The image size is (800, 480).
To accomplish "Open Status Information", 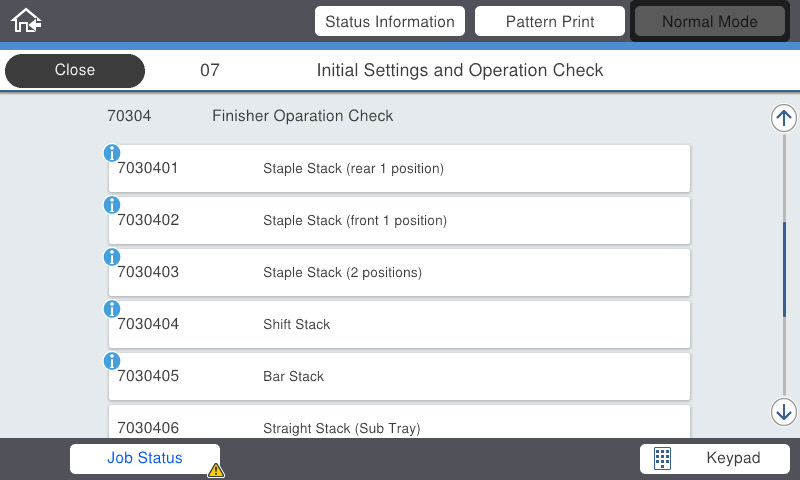I will pos(390,21).
